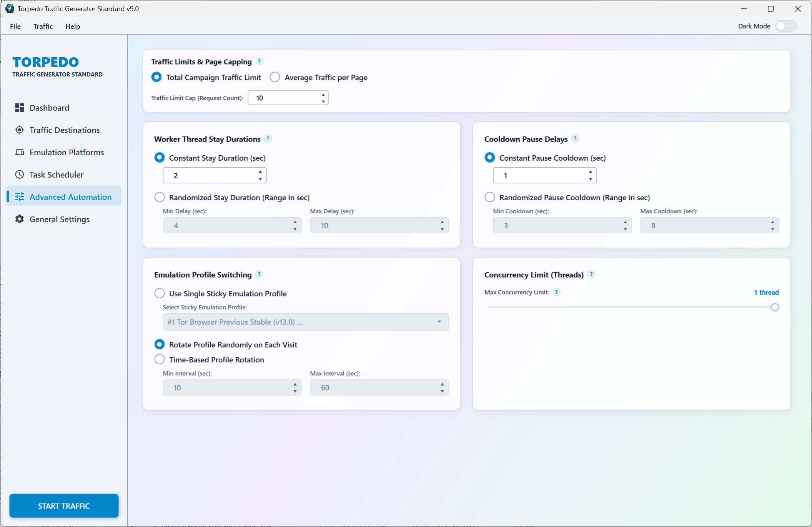Image resolution: width=812 pixels, height=527 pixels.
Task: Decrease the Constant Stay Duration value
Action: [x=260, y=179]
